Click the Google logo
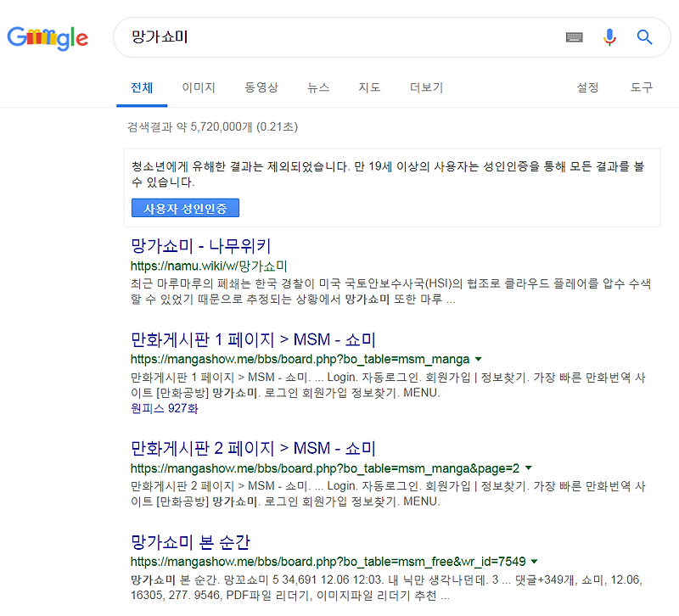The image size is (679, 616). click(48, 38)
